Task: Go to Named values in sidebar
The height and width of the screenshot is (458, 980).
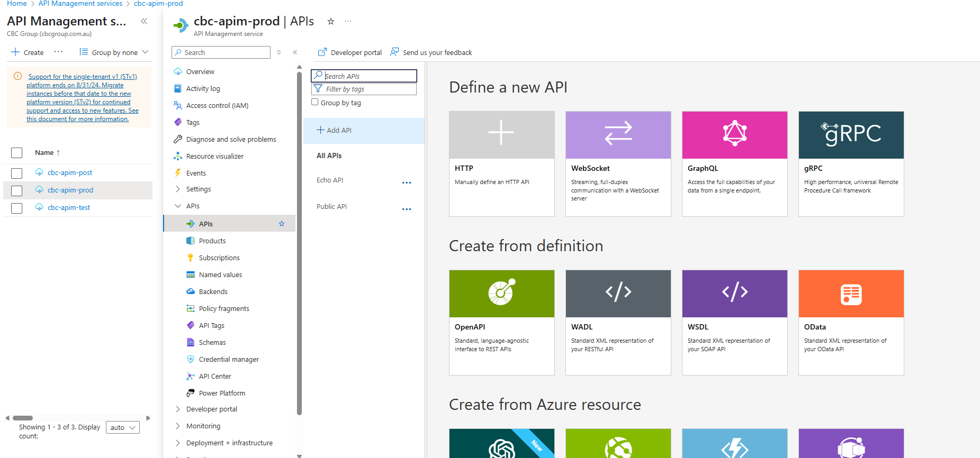Action: click(x=220, y=274)
